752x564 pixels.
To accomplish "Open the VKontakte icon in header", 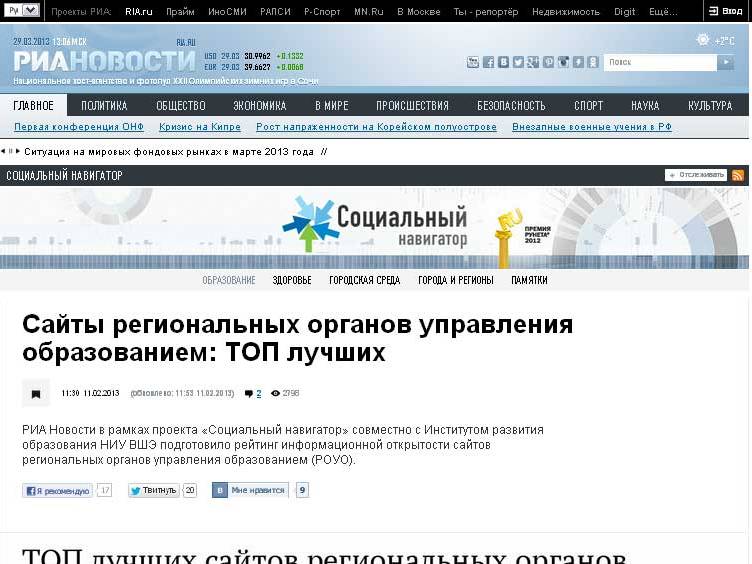I will point(504,62).
